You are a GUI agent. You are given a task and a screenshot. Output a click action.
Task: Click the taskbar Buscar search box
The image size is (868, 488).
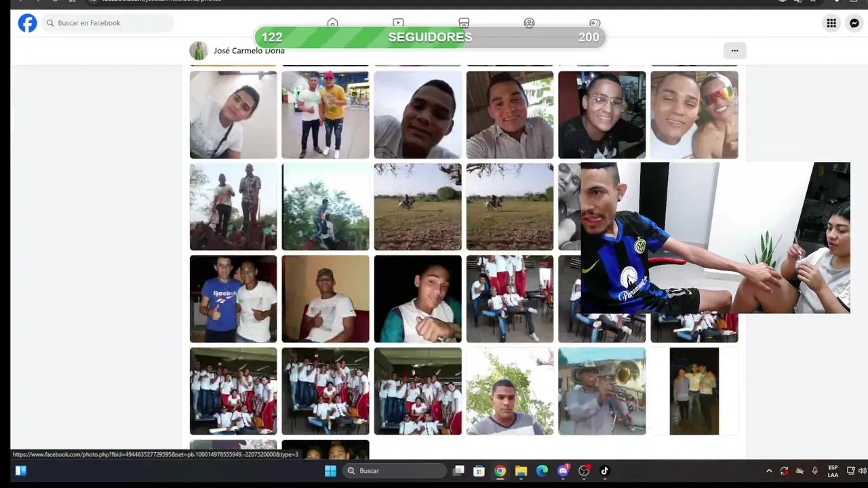click(x=395, y=470)
